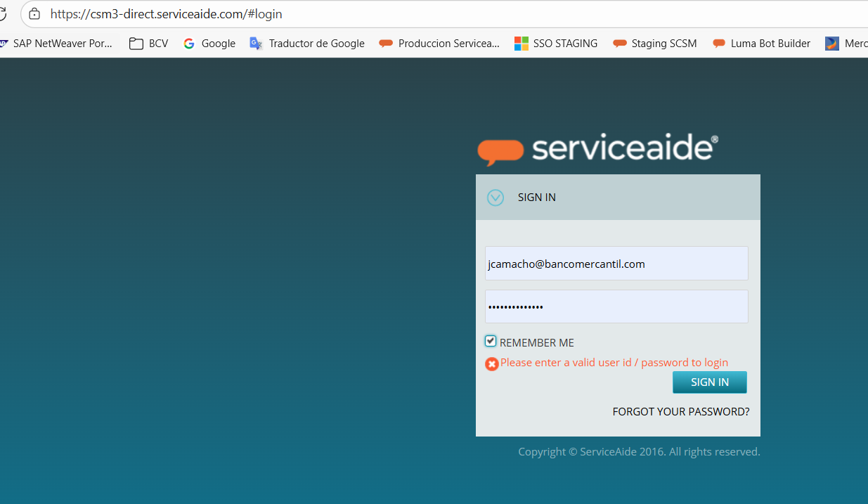This screenshot has width=868, height=504.
Task: Click the invalid user id error message
Action: click(614, 363)
